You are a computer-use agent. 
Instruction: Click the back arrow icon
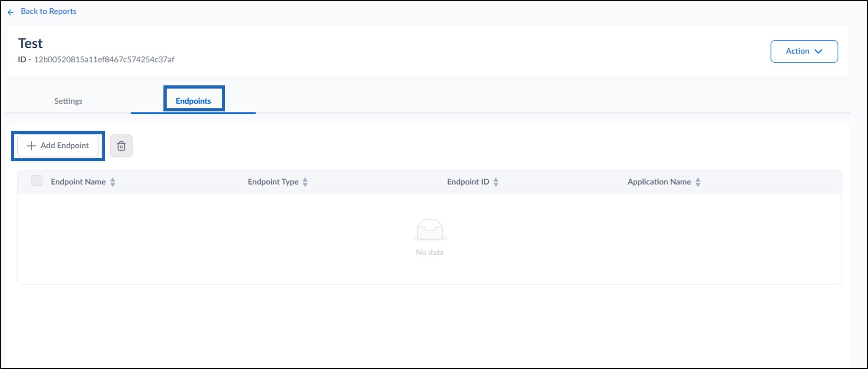click(x=11, y=12)
